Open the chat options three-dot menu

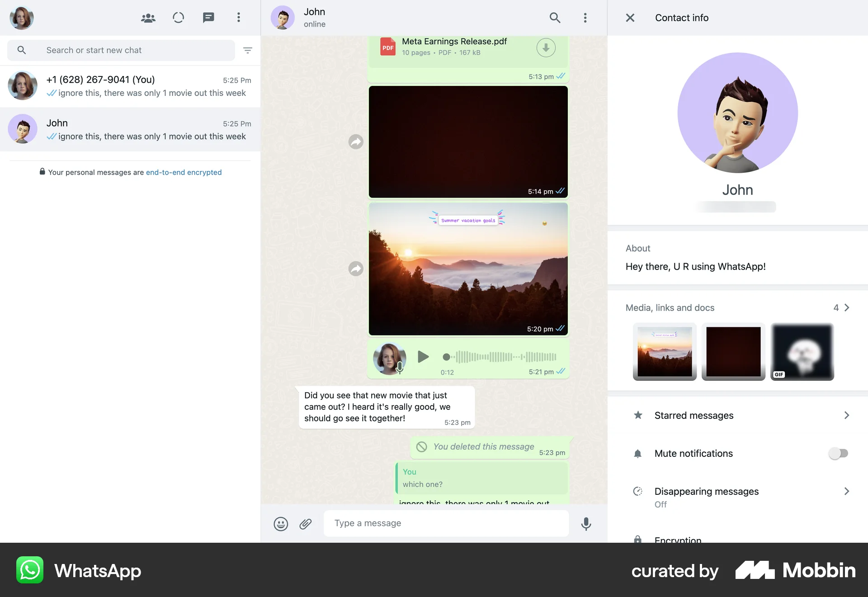[585, 18]
